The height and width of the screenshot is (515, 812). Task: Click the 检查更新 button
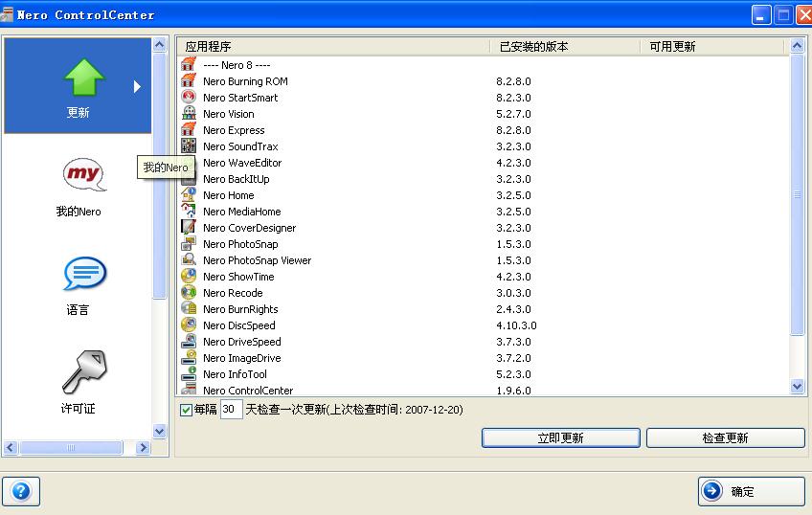(726, 437)
